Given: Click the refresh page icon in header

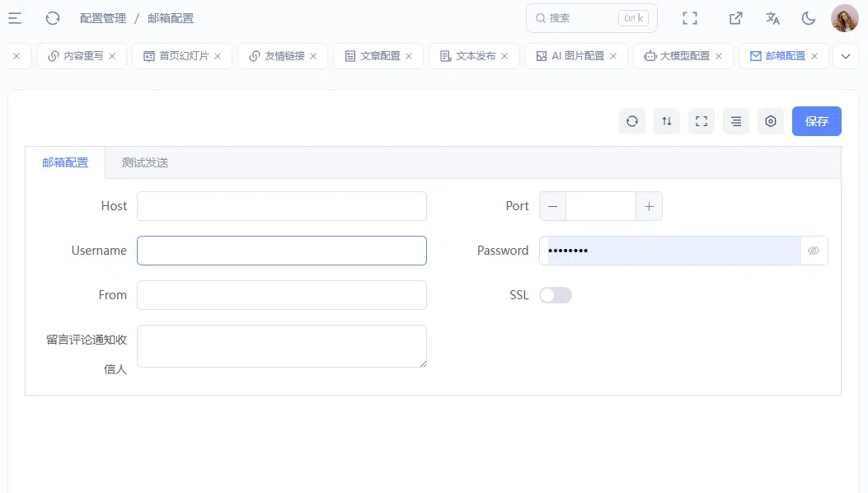Looking at the screenshot, I should click(53, 18).
